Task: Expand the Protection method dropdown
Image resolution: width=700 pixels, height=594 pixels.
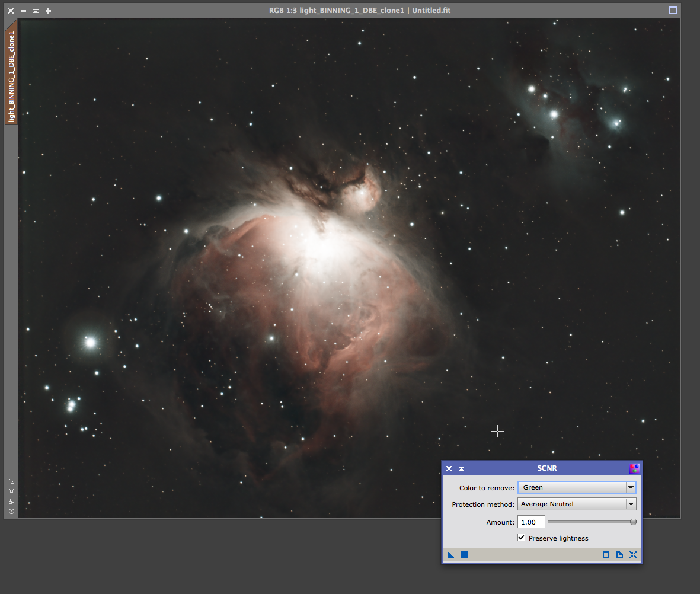Action: pos(577,504)
